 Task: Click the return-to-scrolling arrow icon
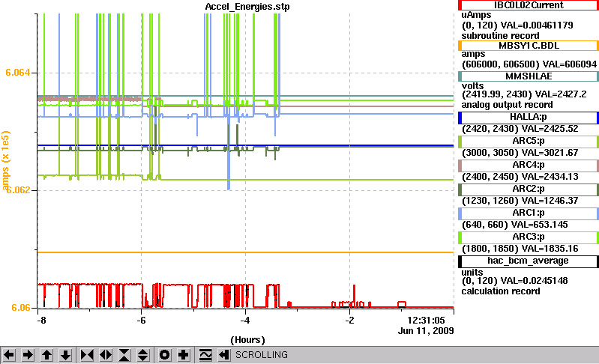click(224, 355)
